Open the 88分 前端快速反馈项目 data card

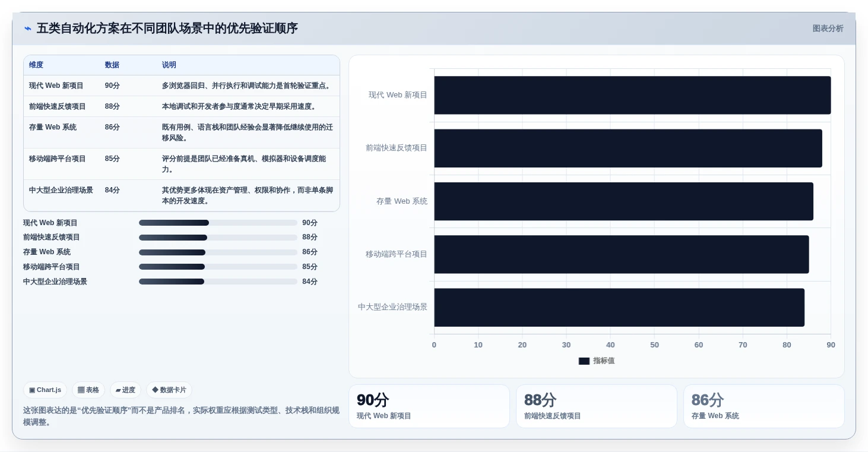point(597,406)
